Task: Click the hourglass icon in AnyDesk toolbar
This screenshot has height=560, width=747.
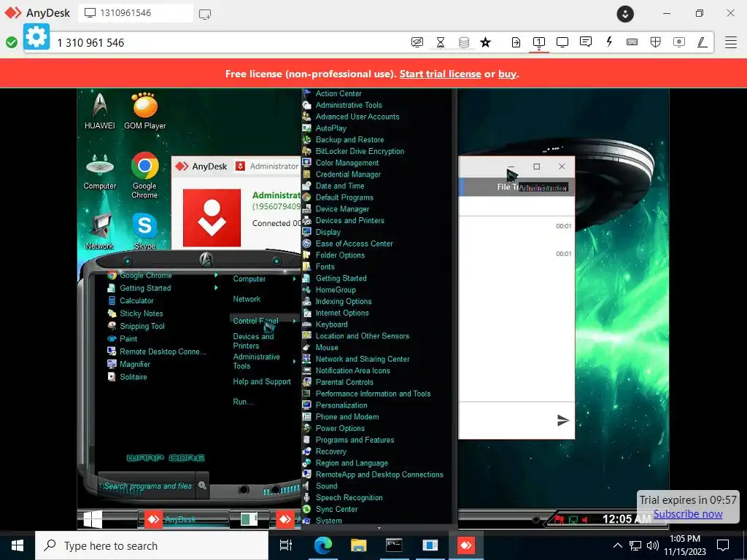Action: tap(441, 42)
